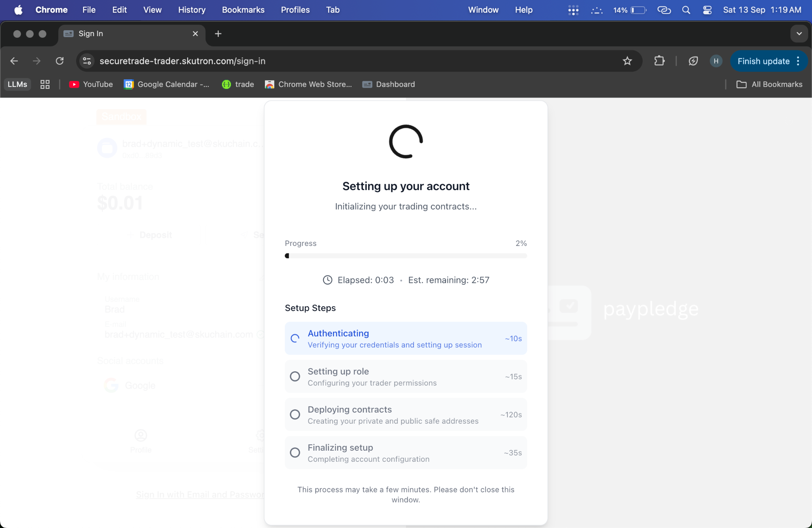Image resolution: width=812 pixels, height=528 pixels.
Task: Click Finish update button
Action: pyautogui.click(x=763, y=61)
